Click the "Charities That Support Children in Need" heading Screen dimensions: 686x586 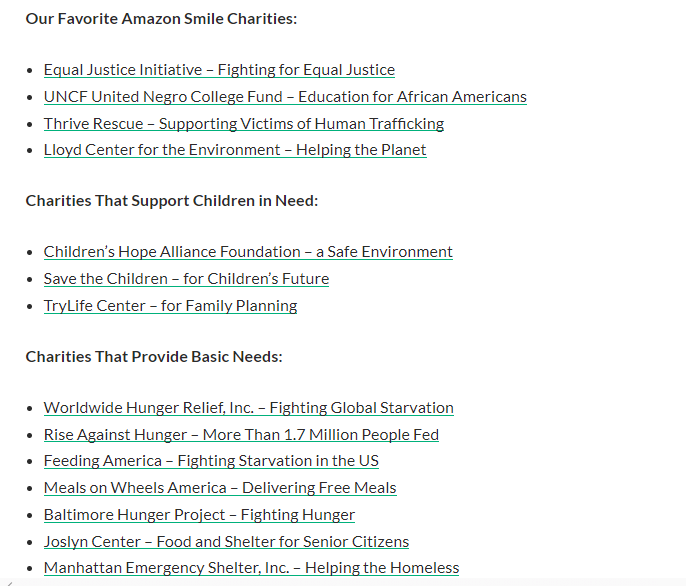pyautogui.click(x=172, y=201)
